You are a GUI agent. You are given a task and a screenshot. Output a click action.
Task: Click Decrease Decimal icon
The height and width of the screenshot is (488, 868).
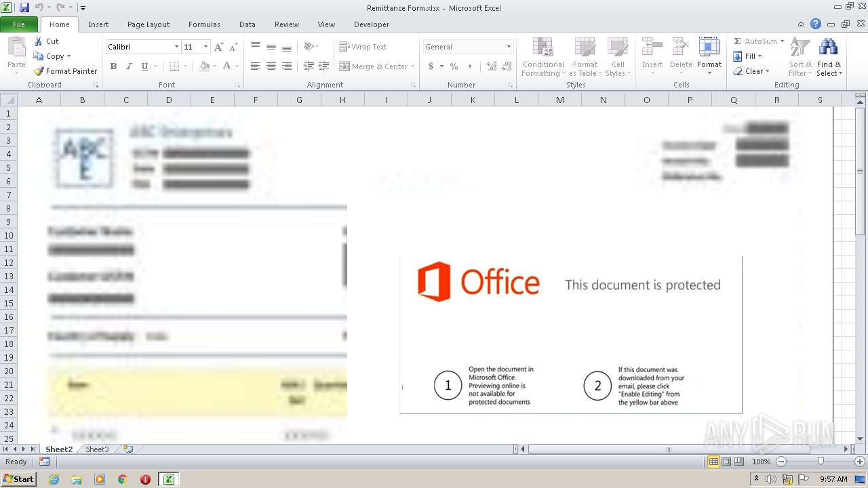(507, 66)
